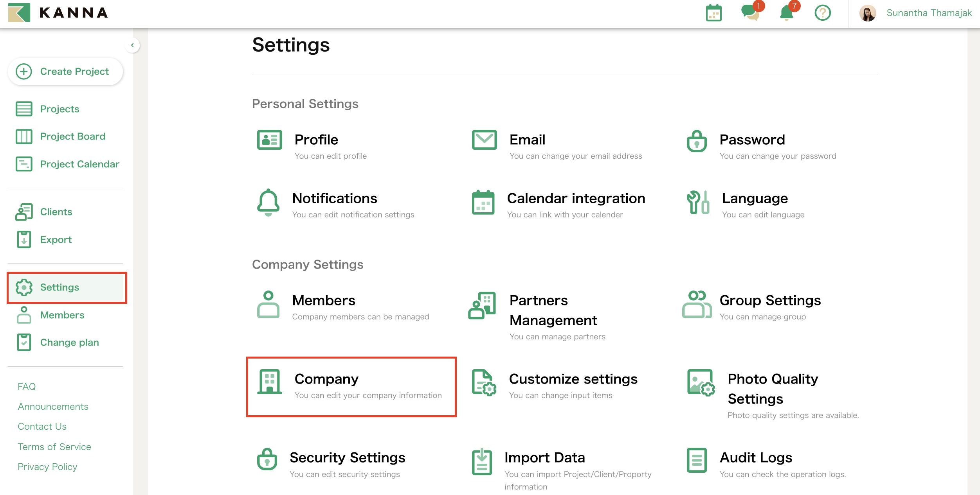The height and width of the screenshot is (495, 980).
Task: Open the notifications bell icon
Action: (786, 14)
